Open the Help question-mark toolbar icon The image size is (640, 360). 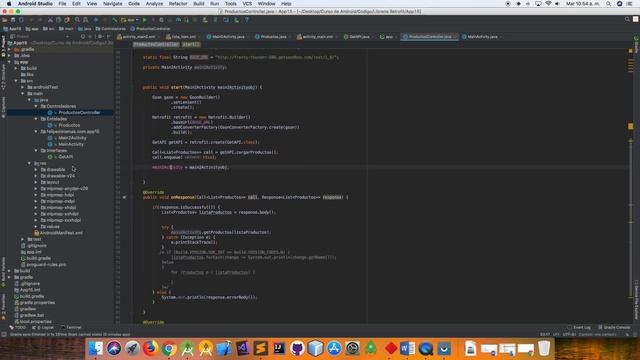(247, 20)
